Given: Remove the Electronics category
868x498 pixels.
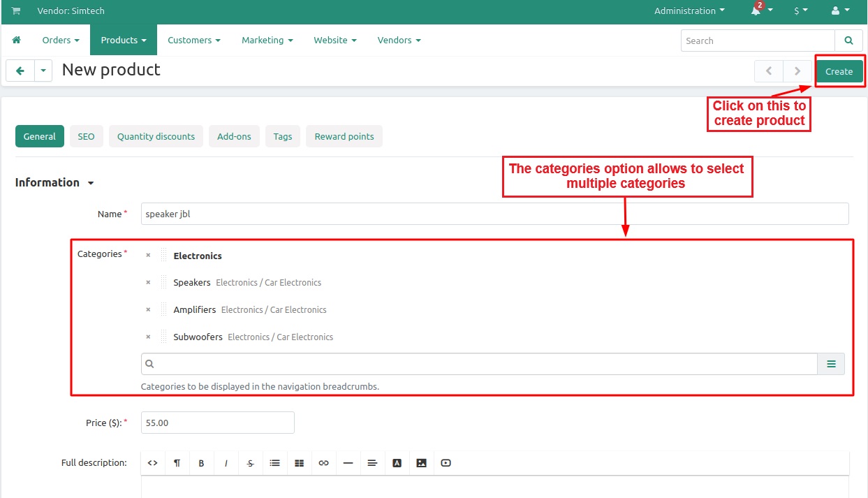Looking at the screenshot, I should point(148,256).
